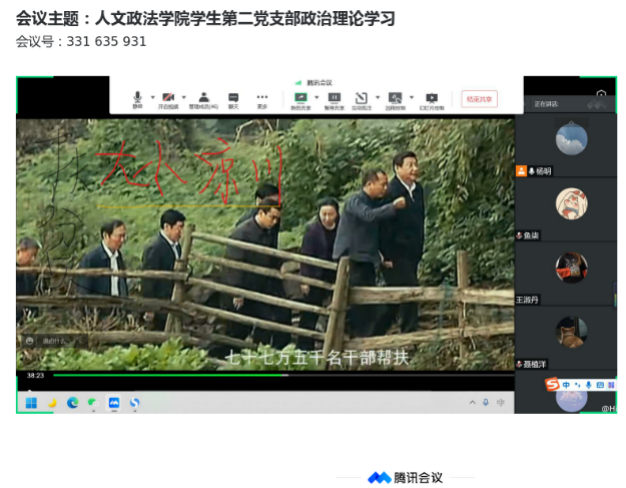
Task: Click the Tencent Meeting signal indicator
Action: [x=298, y=83]
